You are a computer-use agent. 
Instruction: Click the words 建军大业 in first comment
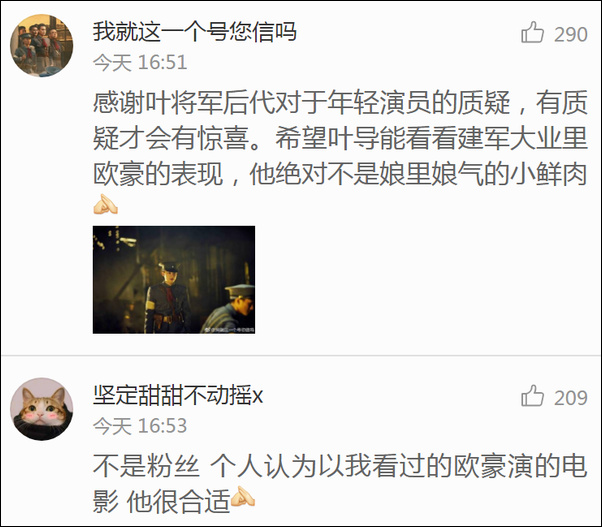point(509,139)
